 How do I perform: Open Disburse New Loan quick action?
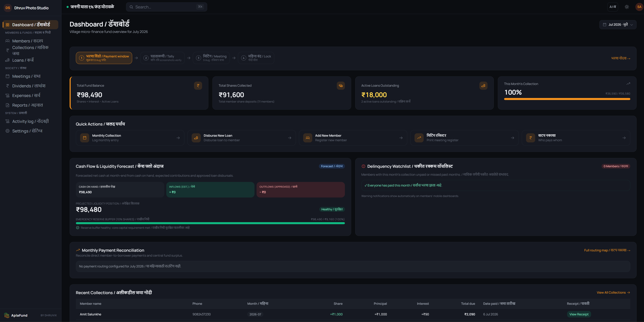(241, 138)
